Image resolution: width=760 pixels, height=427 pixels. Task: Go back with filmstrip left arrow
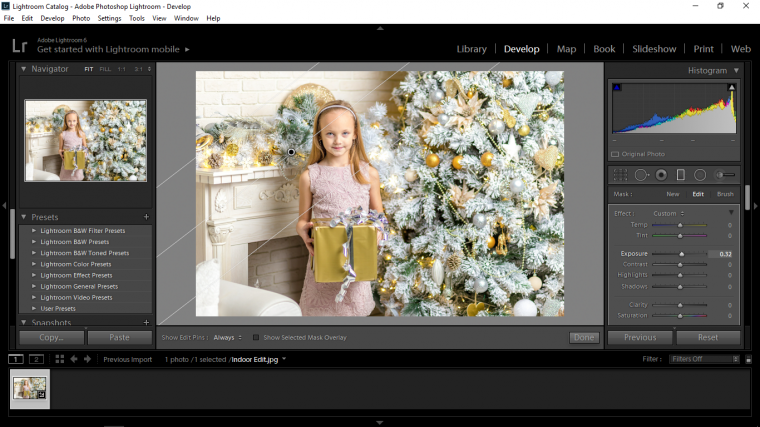(x=74, y=359)
